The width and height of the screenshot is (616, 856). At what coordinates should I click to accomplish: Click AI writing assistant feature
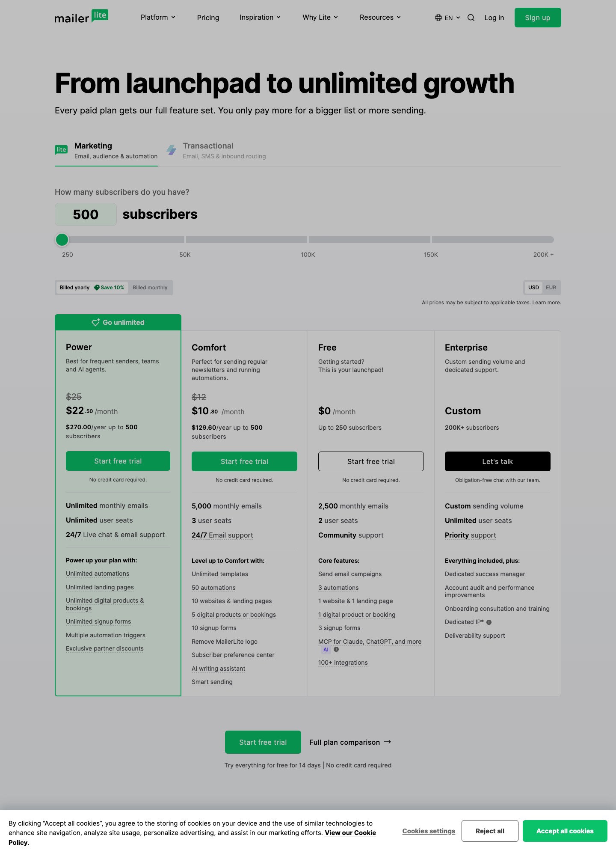coord(219,669)
